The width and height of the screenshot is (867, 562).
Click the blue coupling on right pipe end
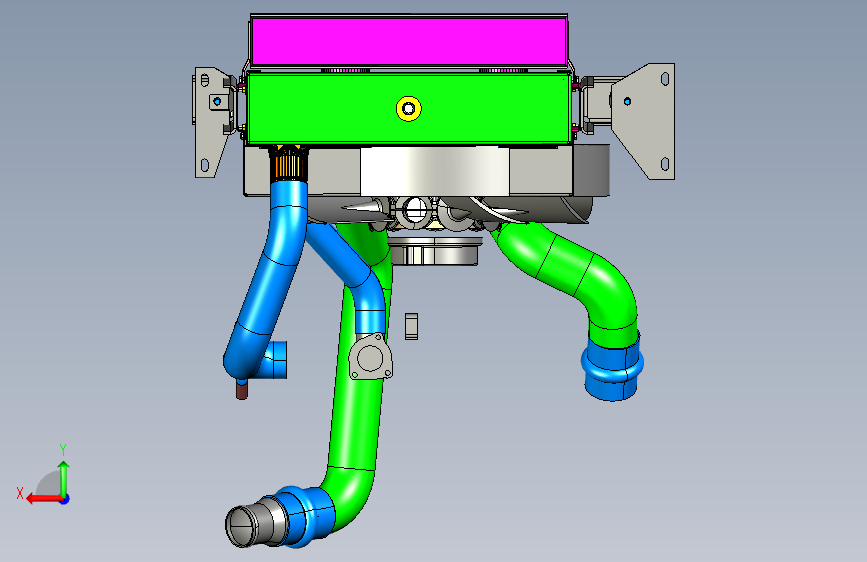click(612, 367)
